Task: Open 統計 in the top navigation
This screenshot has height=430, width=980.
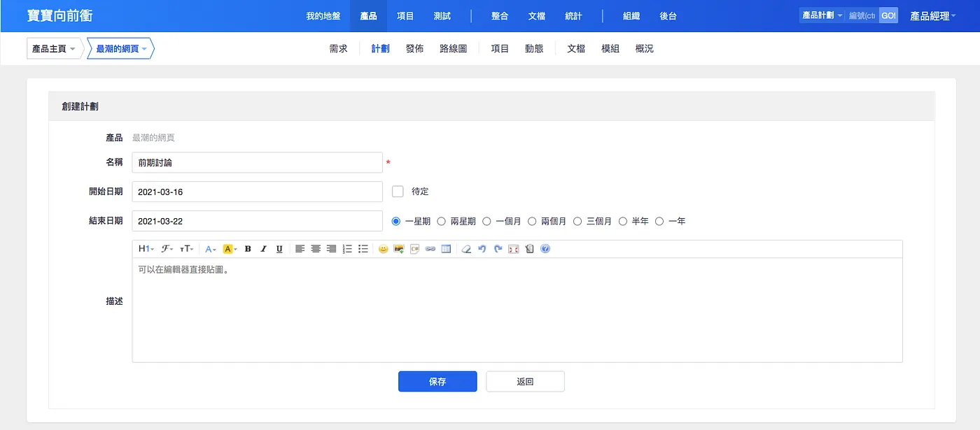Action: click(x=573, y=16)
